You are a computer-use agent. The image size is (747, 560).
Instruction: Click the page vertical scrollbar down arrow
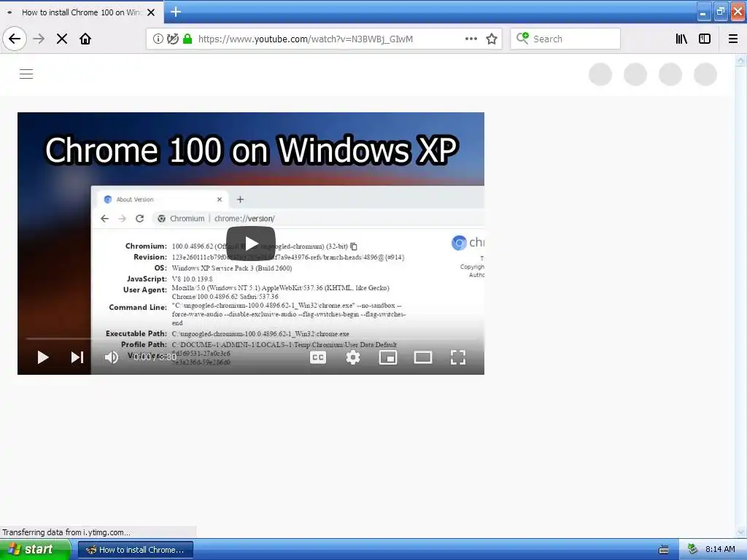point(740,532)
